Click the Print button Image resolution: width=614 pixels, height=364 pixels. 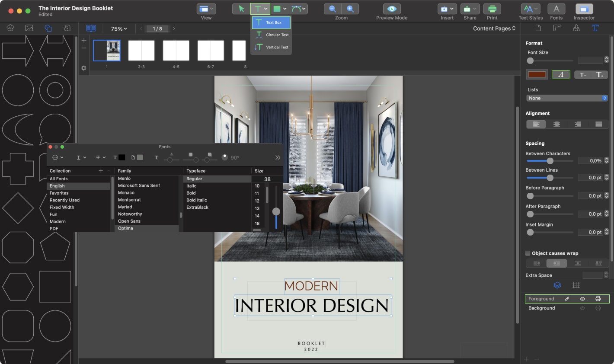(x=492, y=9)
